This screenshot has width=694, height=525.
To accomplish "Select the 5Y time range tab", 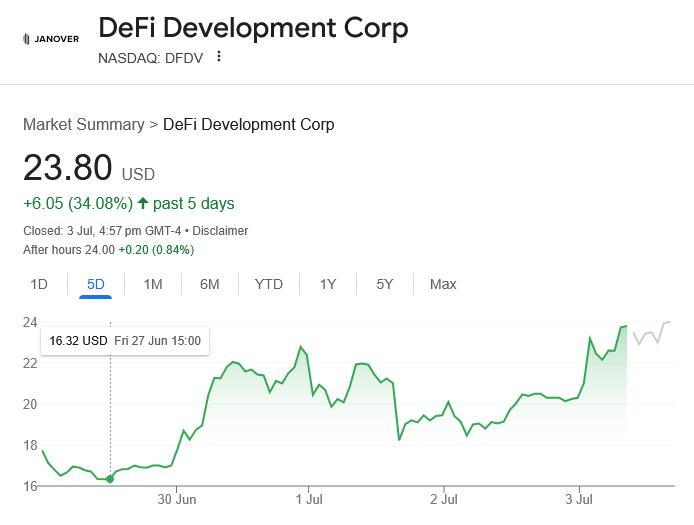I will pyautogui.click(x=385, y=284).
